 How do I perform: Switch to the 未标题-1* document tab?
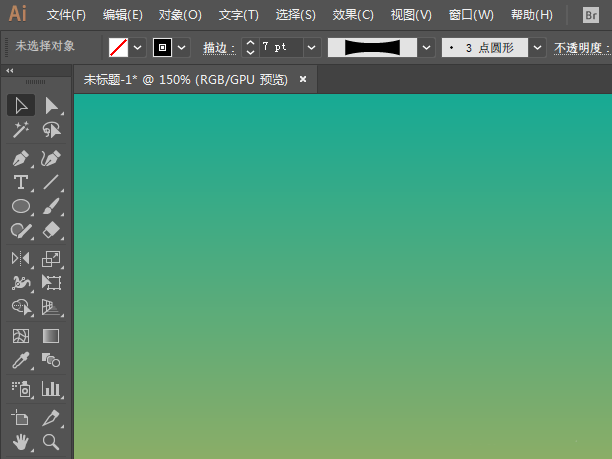[185, 80]
